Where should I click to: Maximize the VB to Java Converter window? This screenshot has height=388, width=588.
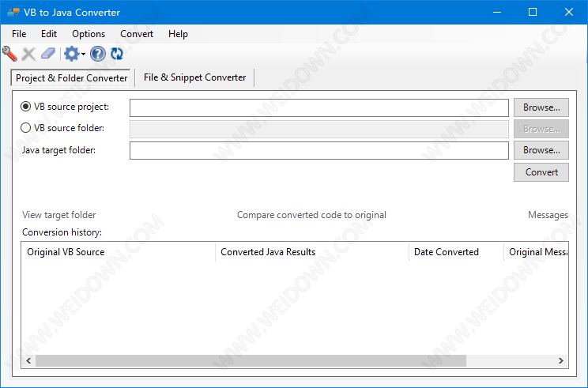tap(533, 12)
